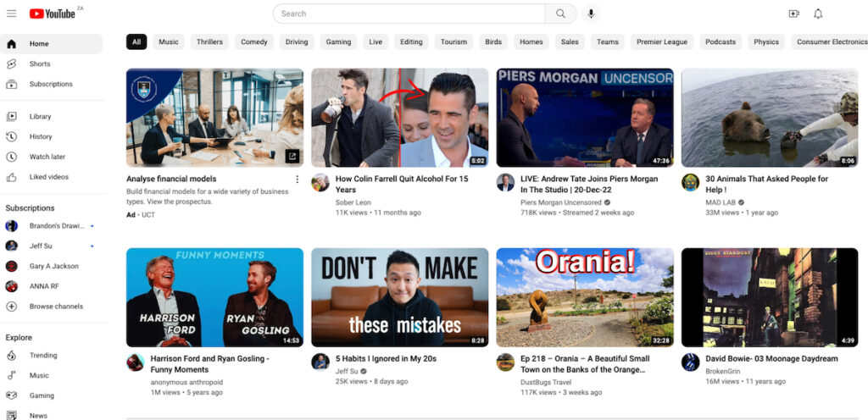The height and width of the screenshot is (420, 868).
Task: Open Trending under Explore
Action: click(x=52, y=356)
